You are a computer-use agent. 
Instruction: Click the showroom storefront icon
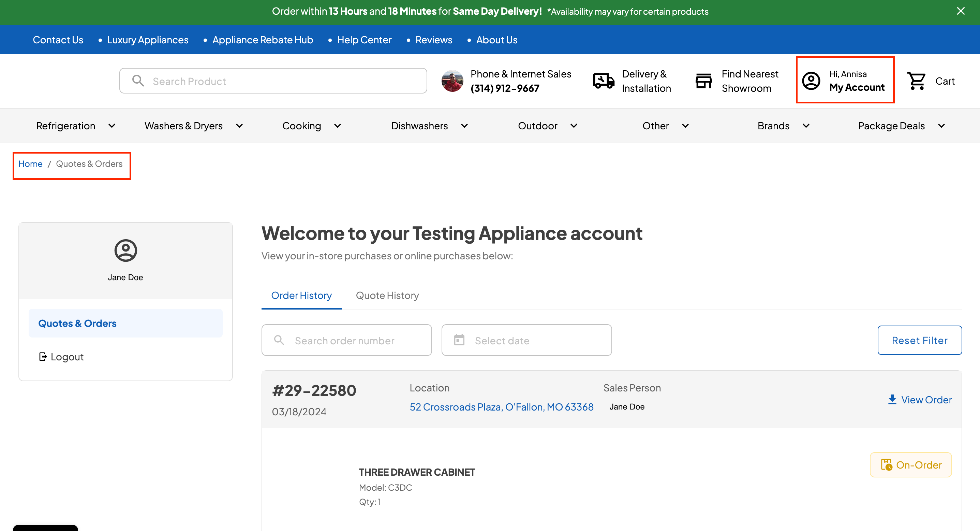coord(703,81)
